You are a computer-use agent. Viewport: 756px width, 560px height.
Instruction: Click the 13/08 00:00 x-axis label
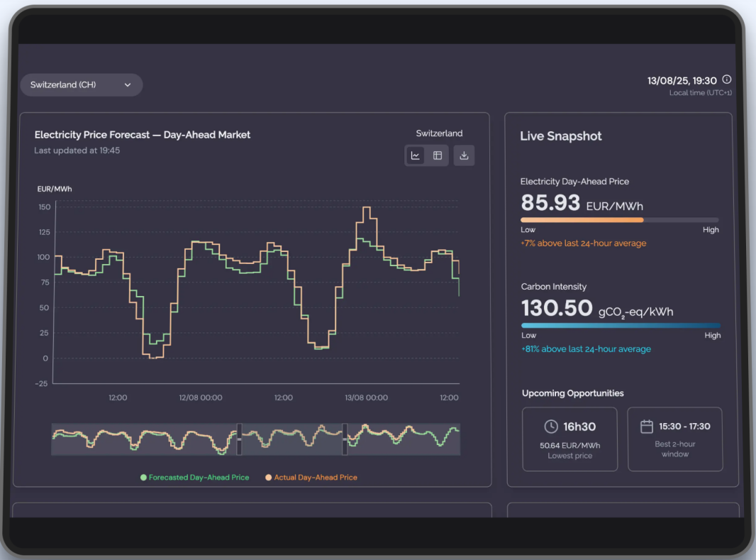(367, 398)
